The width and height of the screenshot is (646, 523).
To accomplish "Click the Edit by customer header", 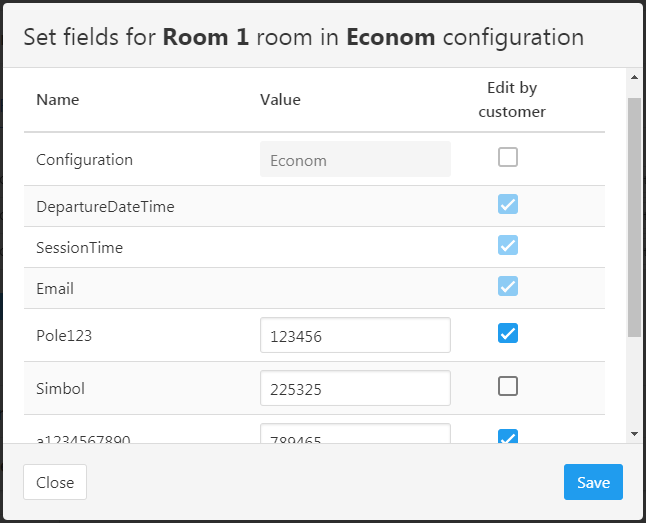I will [x=512, y=100].
